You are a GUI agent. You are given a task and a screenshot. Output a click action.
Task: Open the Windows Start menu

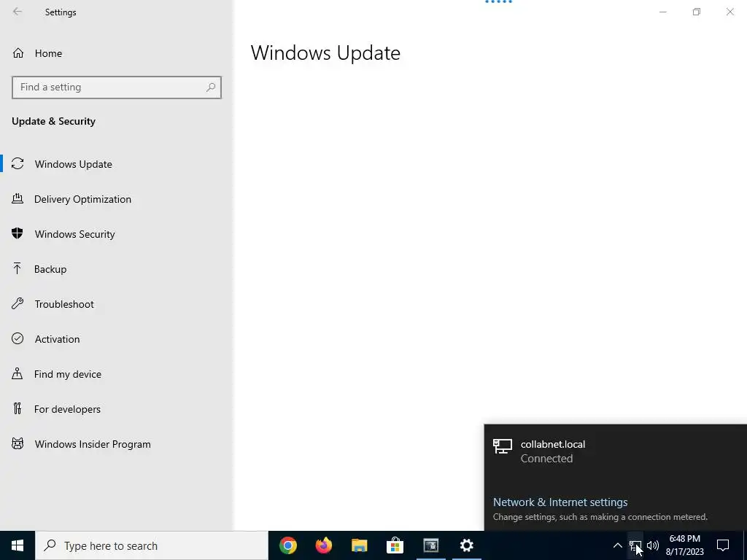[x=18, y=545]
